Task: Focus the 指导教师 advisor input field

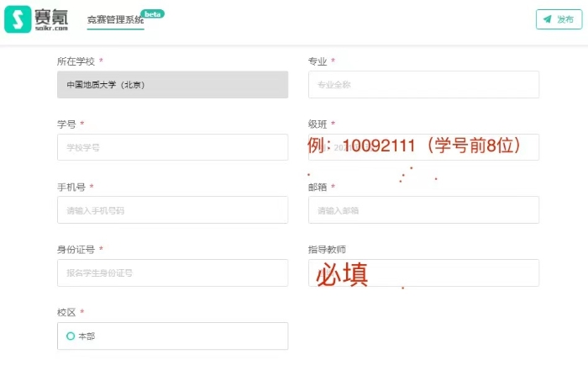Action: point(423,272)
